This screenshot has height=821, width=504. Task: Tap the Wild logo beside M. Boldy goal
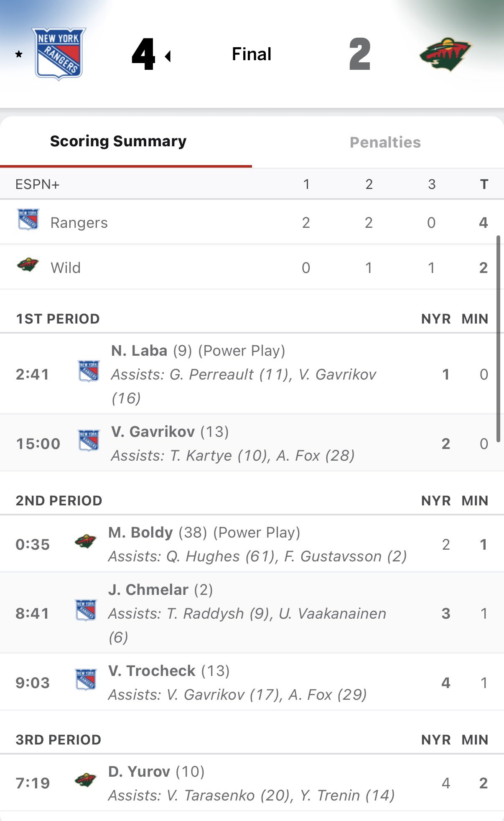[x=85, y=542]
